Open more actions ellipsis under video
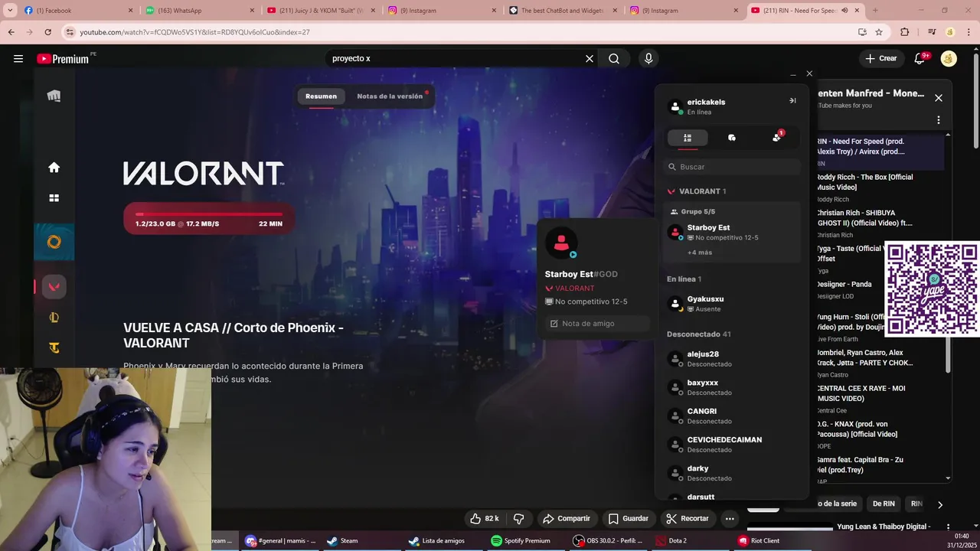This screenshot has width=980, height=551. pyautogui.click(x=730, y=518)
